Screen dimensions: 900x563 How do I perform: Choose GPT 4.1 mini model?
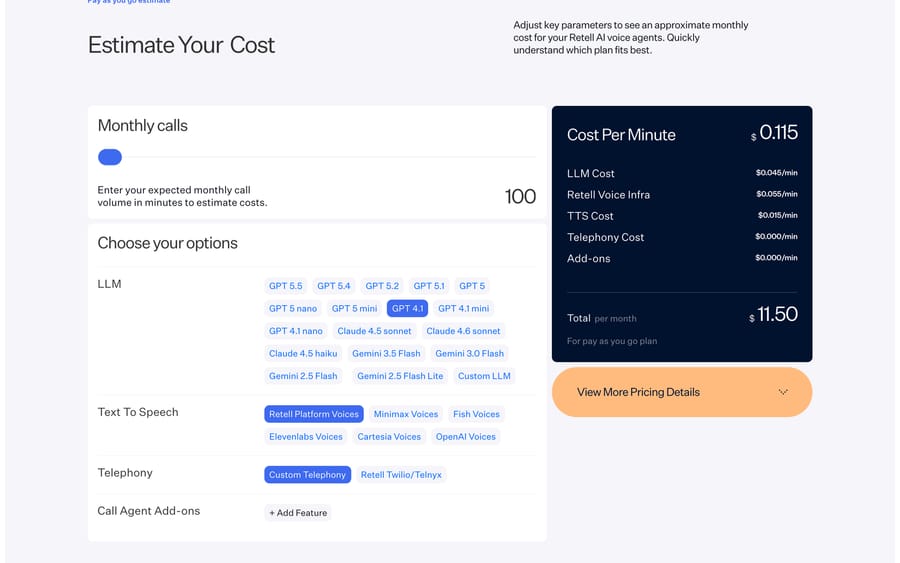tap(463, 308)
